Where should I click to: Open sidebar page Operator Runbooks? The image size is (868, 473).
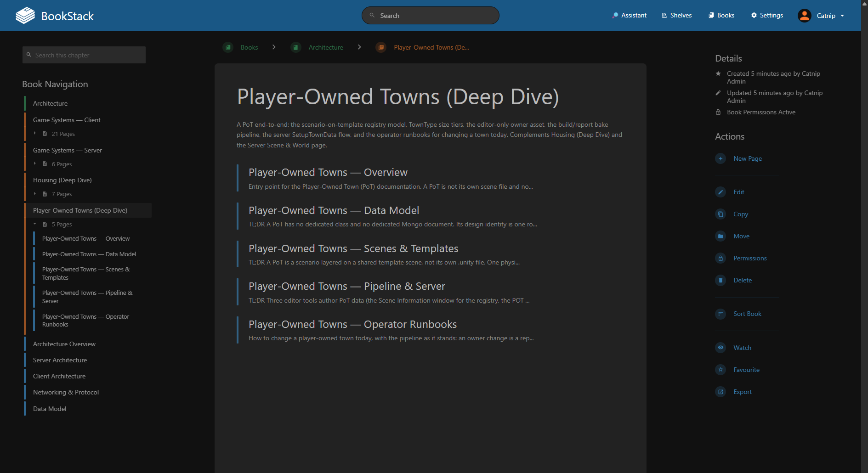pos(85,321)
